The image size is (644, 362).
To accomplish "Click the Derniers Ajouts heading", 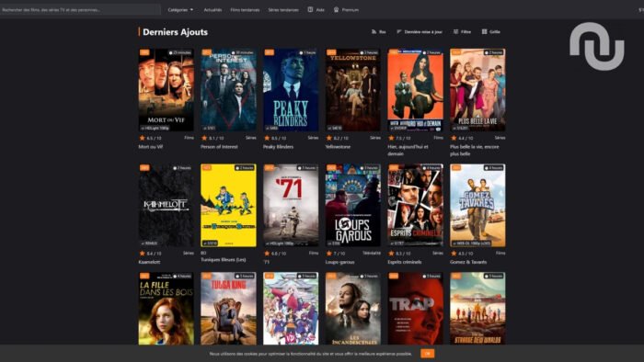I will pyautogui.click(x=175, y=32).
